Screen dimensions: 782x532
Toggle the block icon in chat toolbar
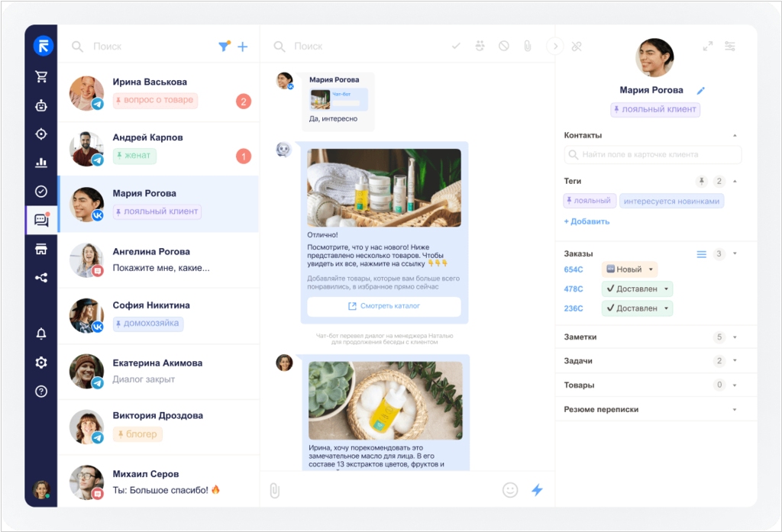(504, 47)
